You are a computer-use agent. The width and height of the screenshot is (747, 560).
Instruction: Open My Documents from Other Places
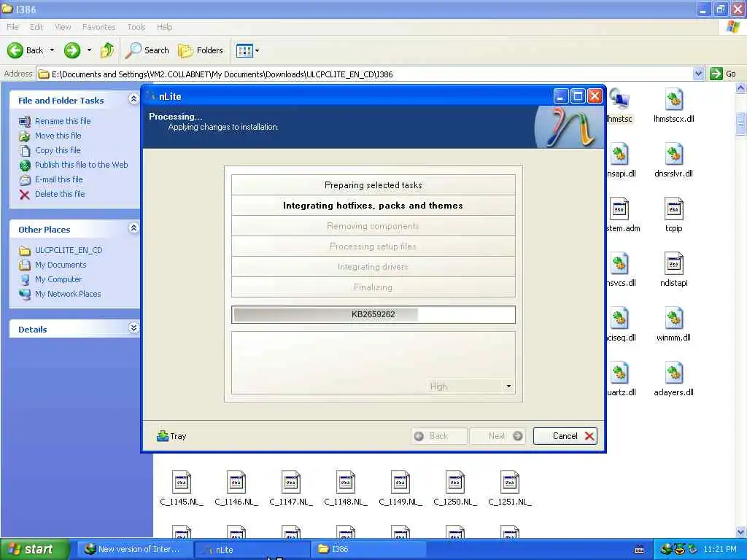[x=61, y=265]
